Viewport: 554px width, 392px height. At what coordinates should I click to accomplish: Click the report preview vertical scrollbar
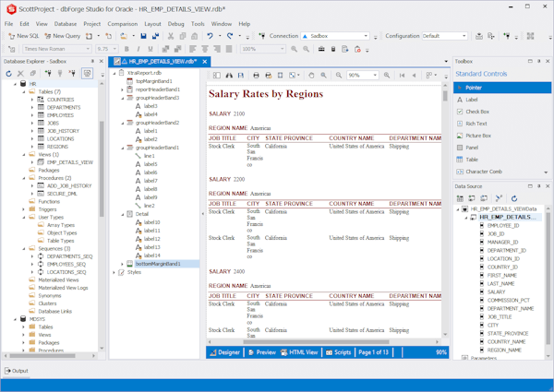(445, 96)
